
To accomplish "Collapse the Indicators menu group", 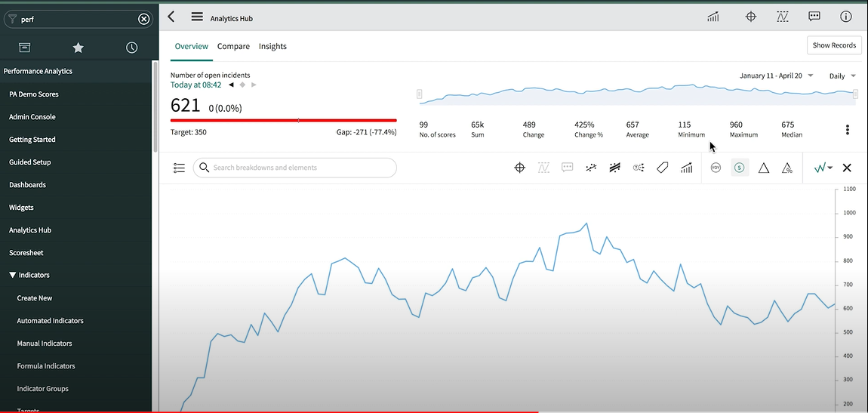I will 13,276.
